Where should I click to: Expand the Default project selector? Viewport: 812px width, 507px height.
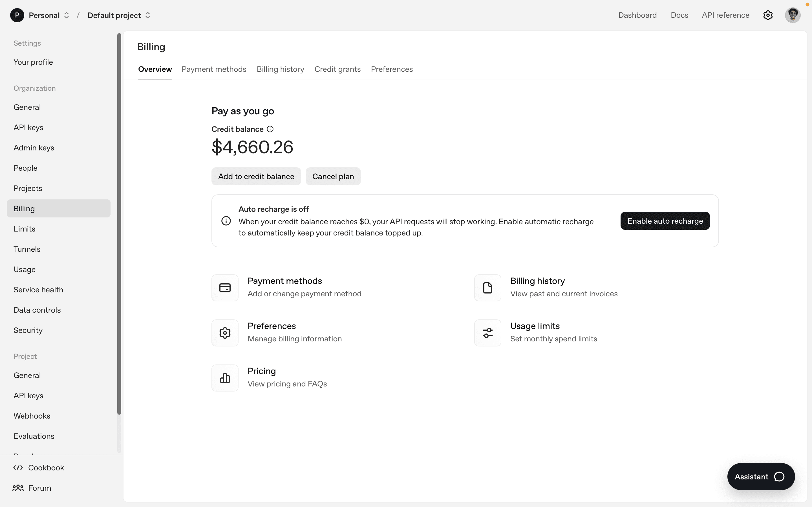point(119,15)
